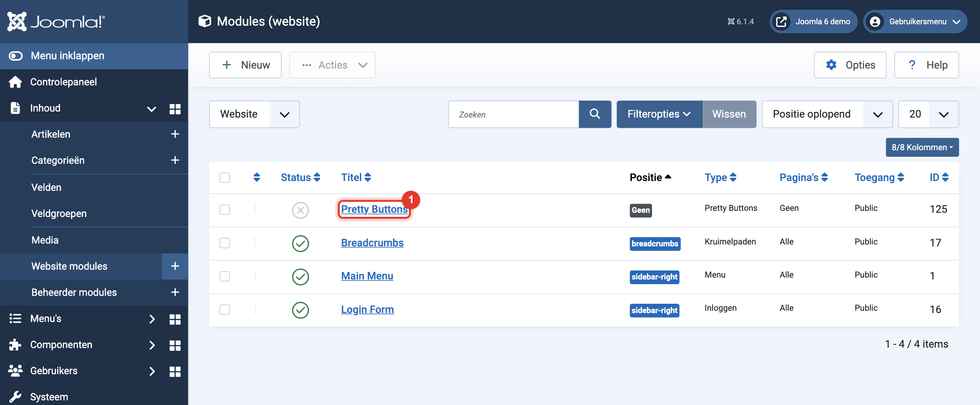Click the search magnifier button
The width and height of the screenshot is (980, 405).
[x=595, y=114]
